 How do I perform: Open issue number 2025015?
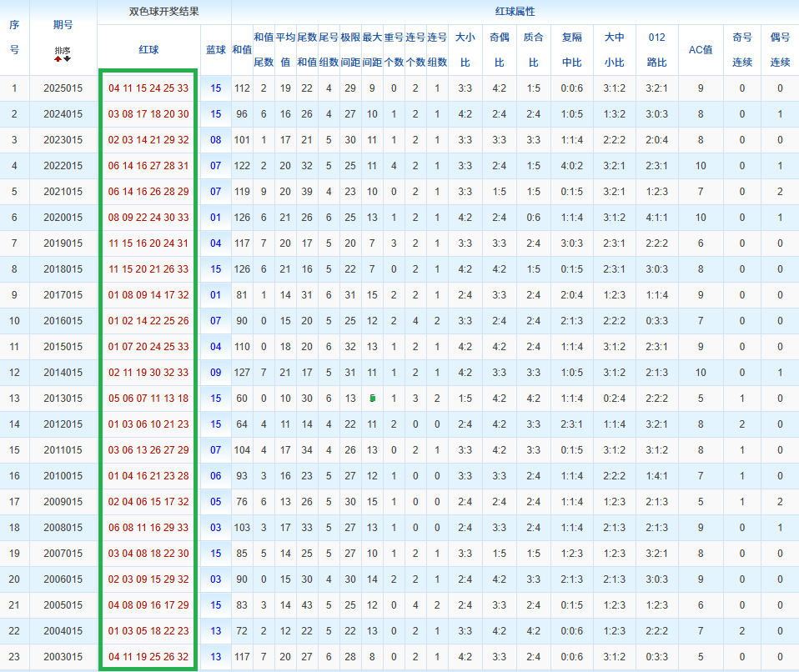pos(63,88)
